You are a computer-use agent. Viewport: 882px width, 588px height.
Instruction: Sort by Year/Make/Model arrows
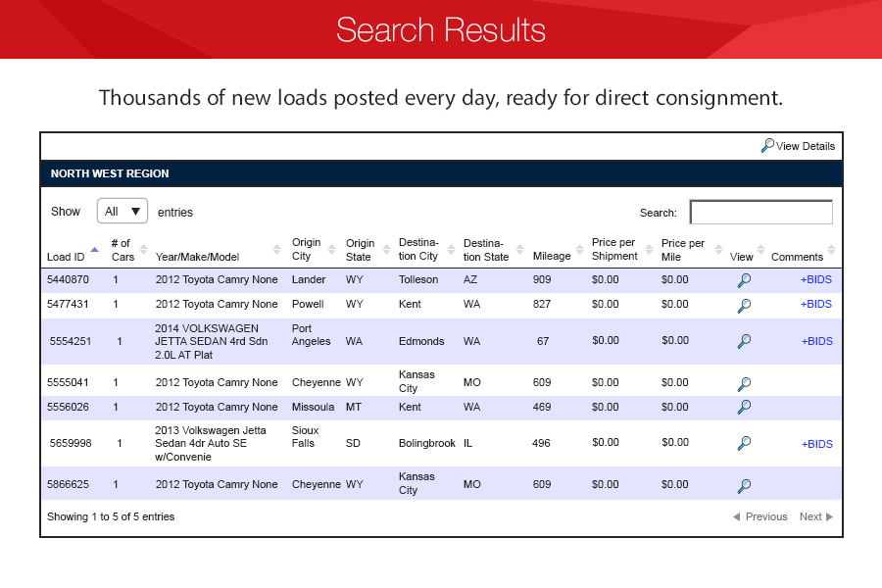tap(276, 249)
